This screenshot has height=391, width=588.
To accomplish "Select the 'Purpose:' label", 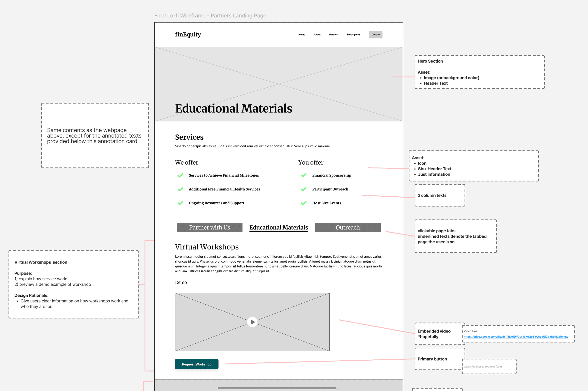I will [x=23, y=273].
